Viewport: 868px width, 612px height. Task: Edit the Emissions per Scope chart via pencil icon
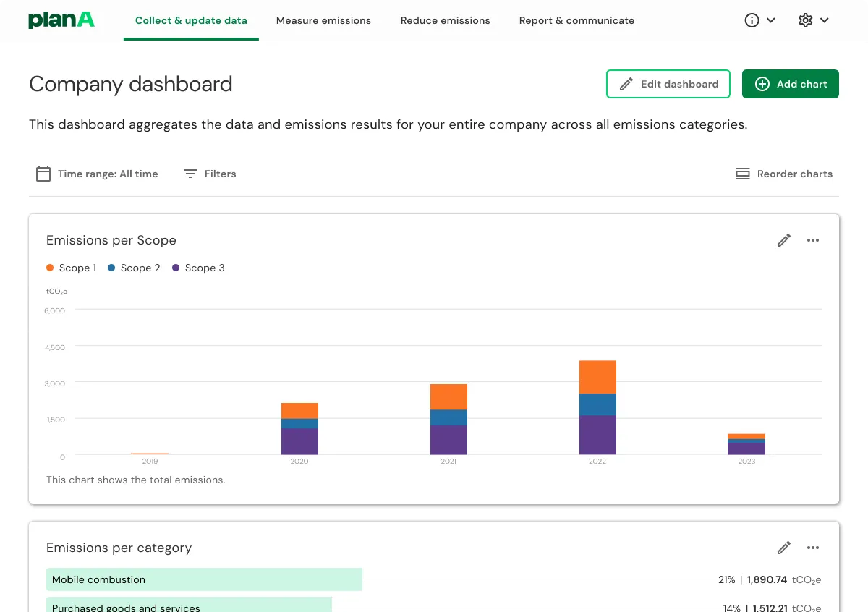[783, 240]
